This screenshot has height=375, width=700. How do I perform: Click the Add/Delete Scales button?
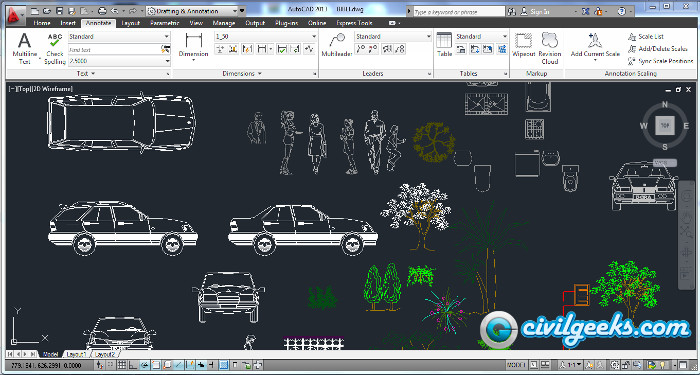[658, 49]
